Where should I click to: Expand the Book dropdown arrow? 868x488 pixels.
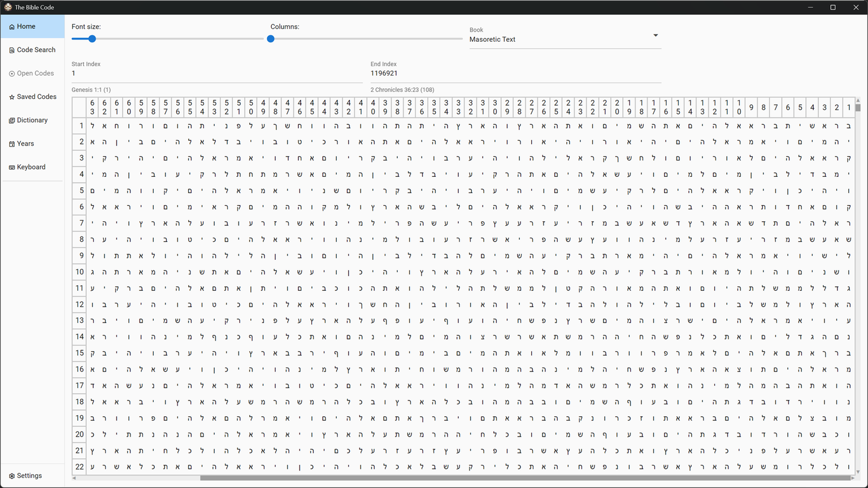coord(656,36)
